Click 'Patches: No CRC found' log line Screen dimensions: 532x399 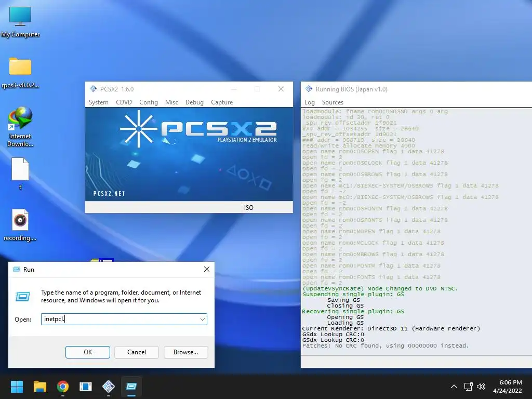click(x=385, y=345)
